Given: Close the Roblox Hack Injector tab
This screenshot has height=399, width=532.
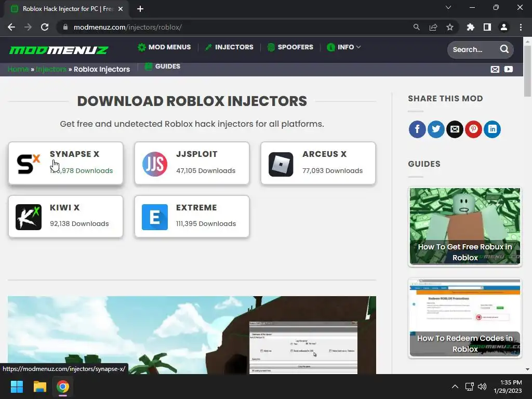Looking at the screenshot, I should 121,9.
